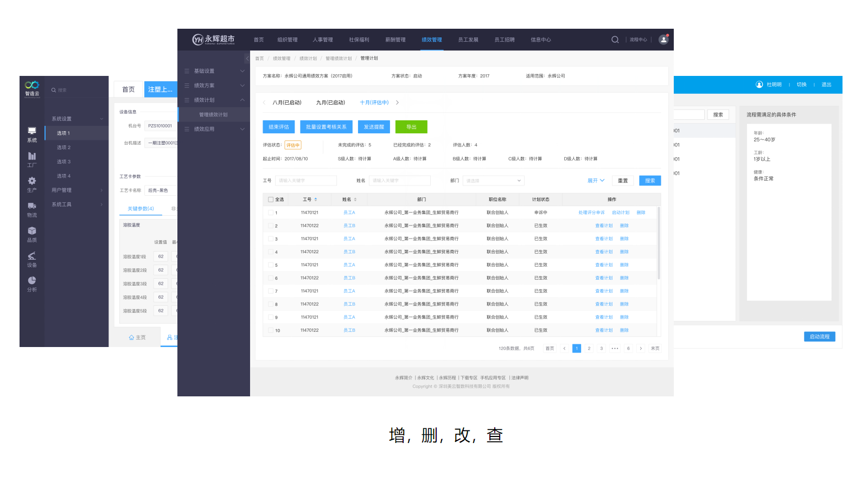
Task: Click the search magnifier icon in top bar
Action: (x=615, y=40)
